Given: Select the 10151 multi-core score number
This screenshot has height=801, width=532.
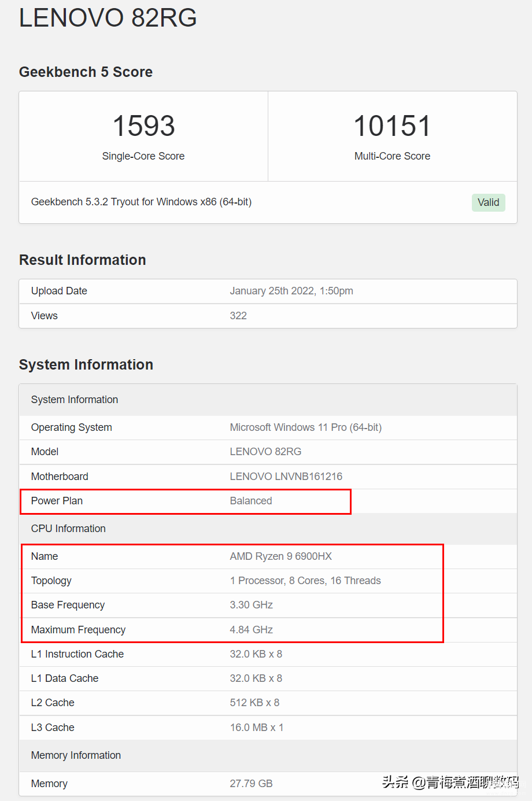Looking at the screenshot, I should [x=392, y=126].
